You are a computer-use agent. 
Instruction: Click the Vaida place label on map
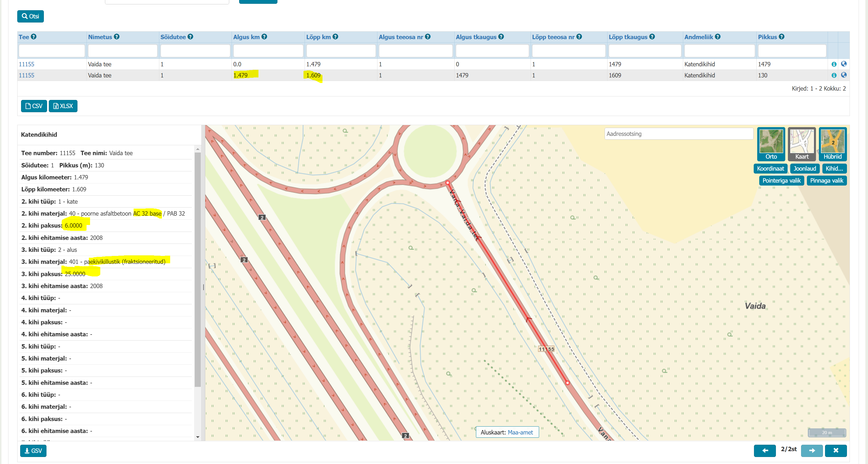point(755,306)
